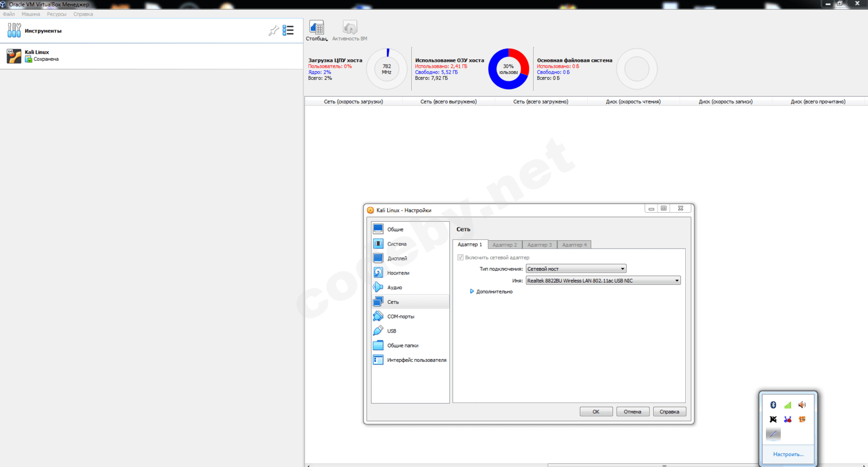Open the Дисплей settings icon

tap(378, 258)
